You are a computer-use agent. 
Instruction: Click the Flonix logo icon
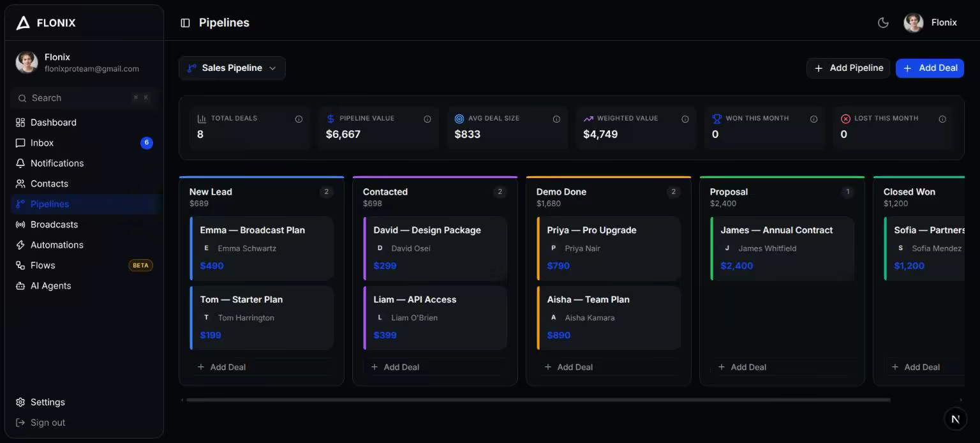coord(23,23)
